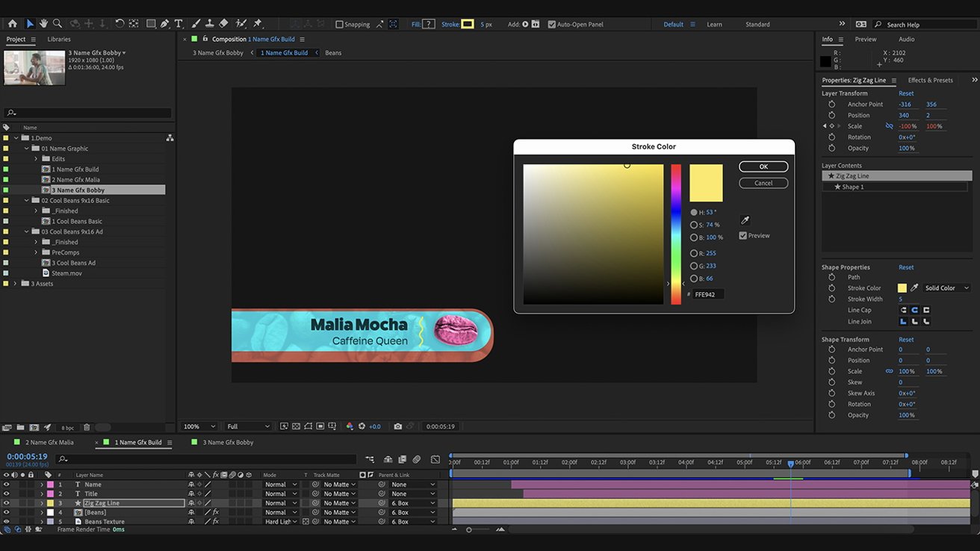Select the R red radio button
The image size is (980, 551).
pos(694,253)
